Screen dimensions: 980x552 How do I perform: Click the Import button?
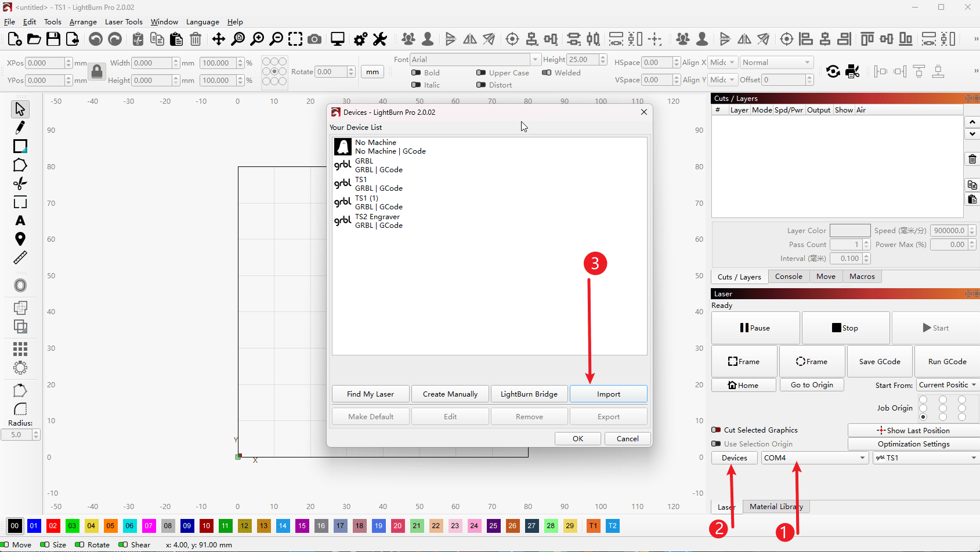pyautogui.click(x=608, y=394)
